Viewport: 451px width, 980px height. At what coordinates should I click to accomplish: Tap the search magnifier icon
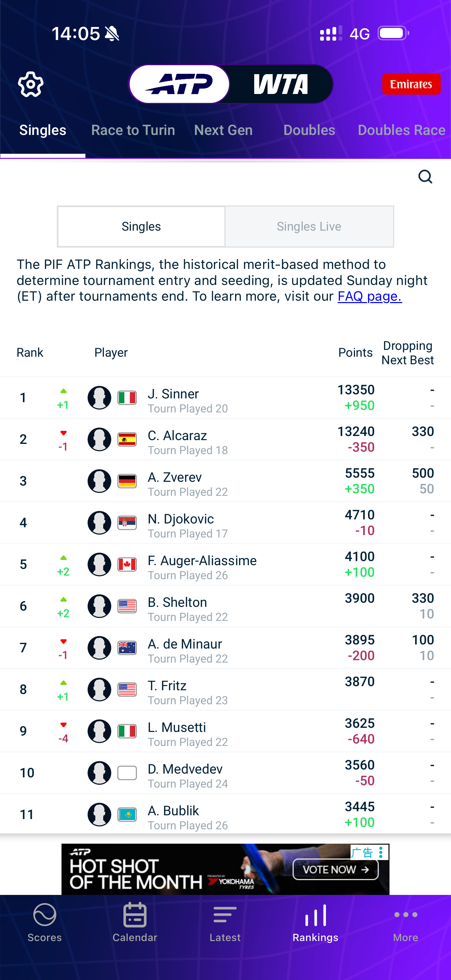pyautogui.click(x=425, y=177)
